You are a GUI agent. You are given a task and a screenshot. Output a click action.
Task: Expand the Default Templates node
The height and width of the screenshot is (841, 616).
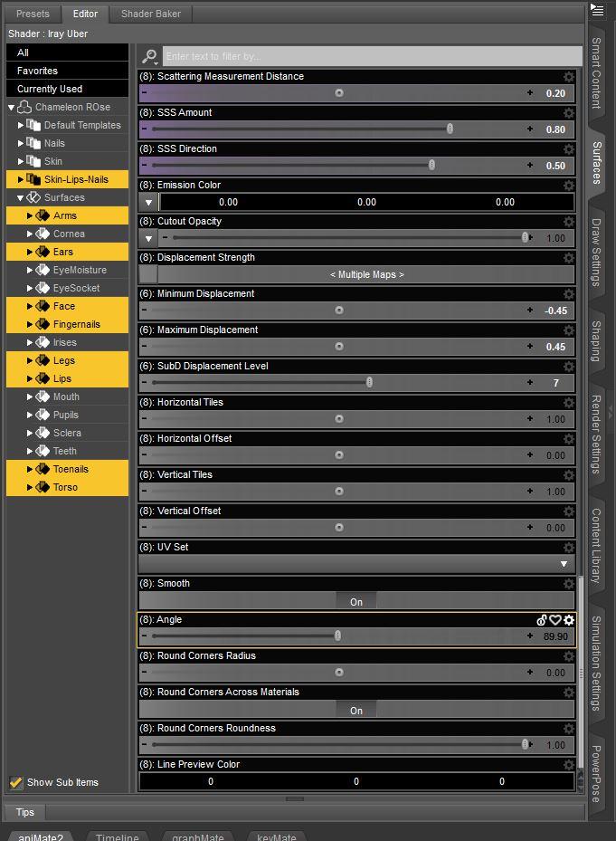[x=21, y=125]
